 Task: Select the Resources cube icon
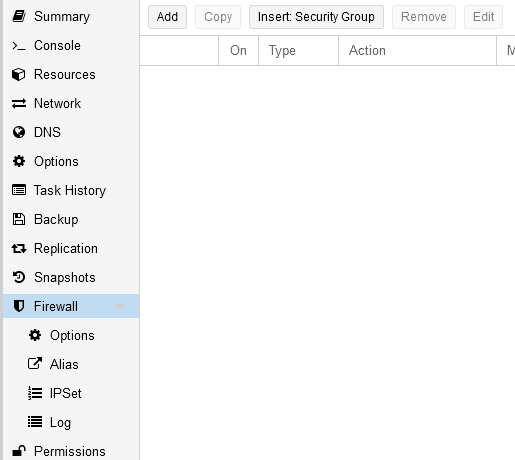19,74
